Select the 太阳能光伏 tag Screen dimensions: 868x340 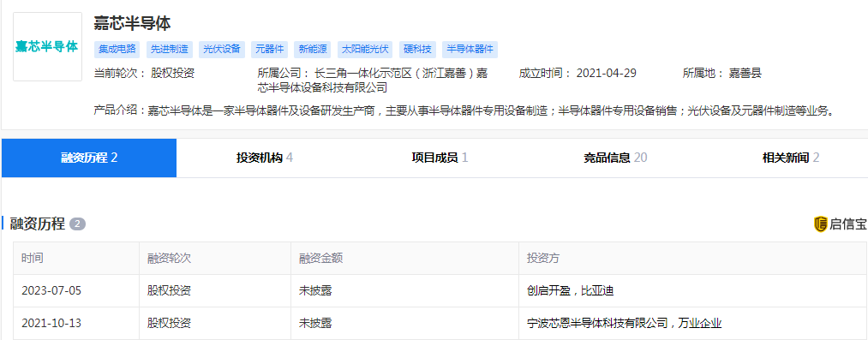coord(365,49)
